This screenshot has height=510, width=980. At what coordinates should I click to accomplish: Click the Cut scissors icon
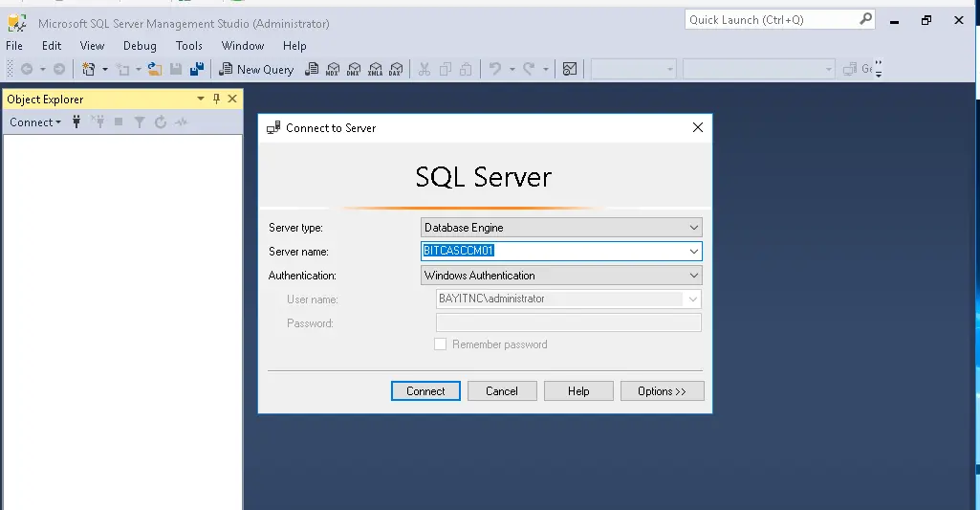click(425, 69)
